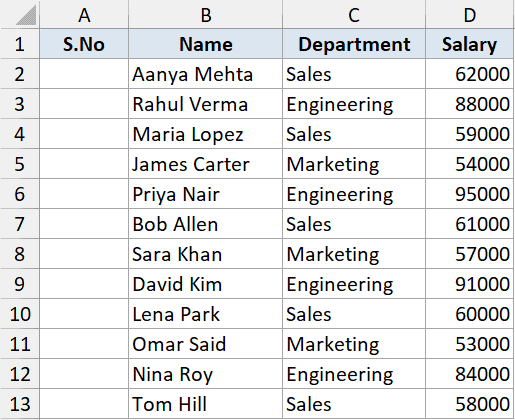Select column C header
Screen dimensions: 515x420
point(354,14)
